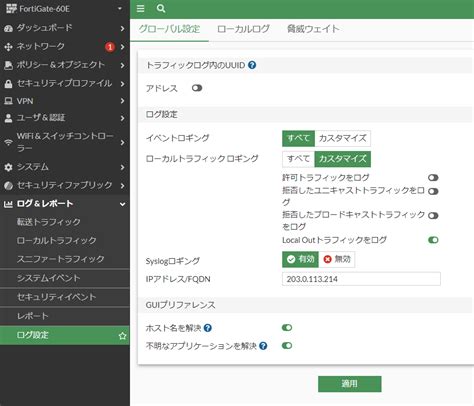Enable 許可トラフィックをログ toggle
This screenshot has height=406, width=474.
click(433, 178)
